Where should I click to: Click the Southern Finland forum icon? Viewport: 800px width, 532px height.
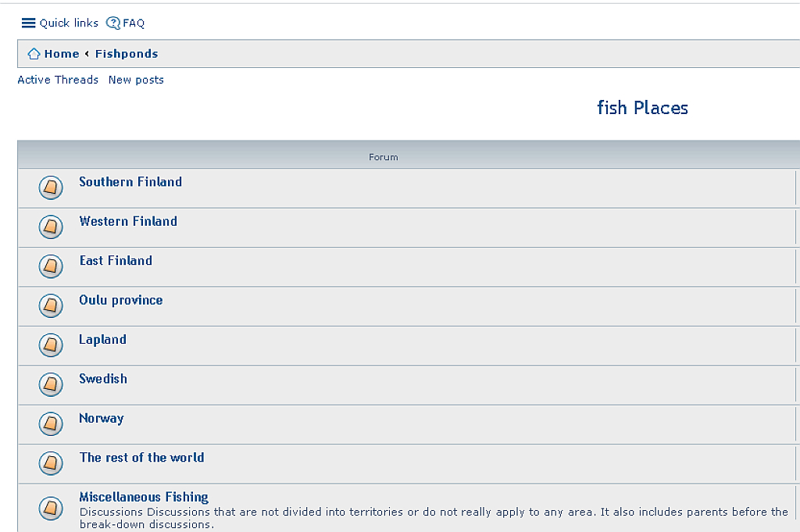tap(51, 187)
